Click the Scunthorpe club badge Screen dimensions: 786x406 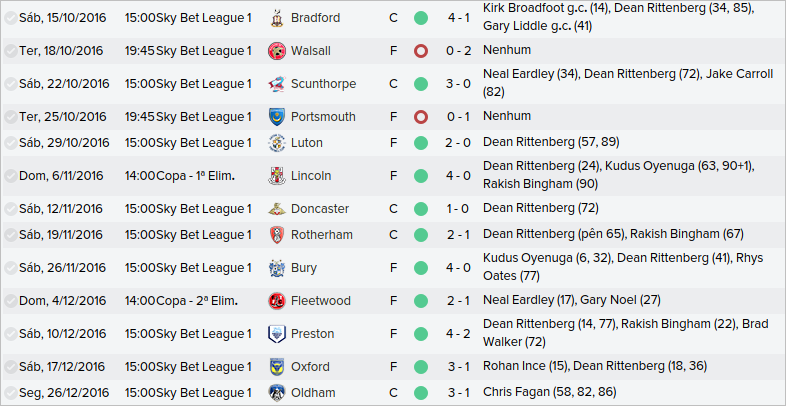[x=276, y=84]
